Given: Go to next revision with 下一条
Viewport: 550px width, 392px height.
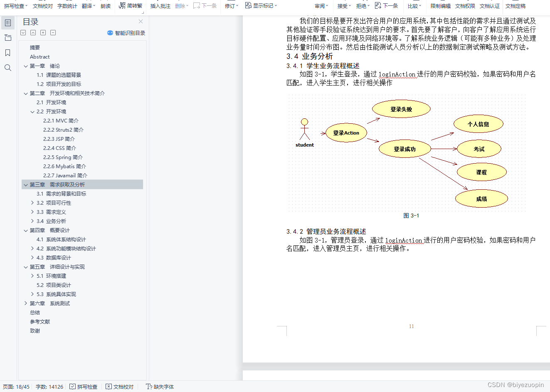Looking at the screenshot, I should (386, 6).
